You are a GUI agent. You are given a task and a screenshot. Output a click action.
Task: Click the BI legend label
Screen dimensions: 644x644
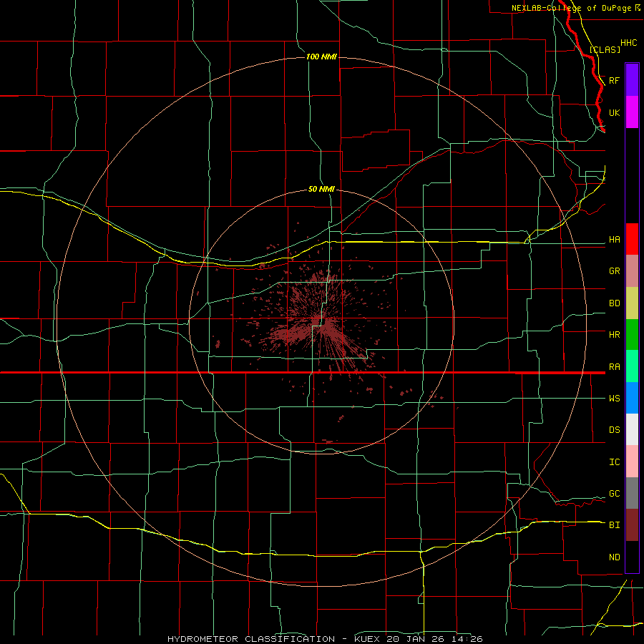point(614,525)
